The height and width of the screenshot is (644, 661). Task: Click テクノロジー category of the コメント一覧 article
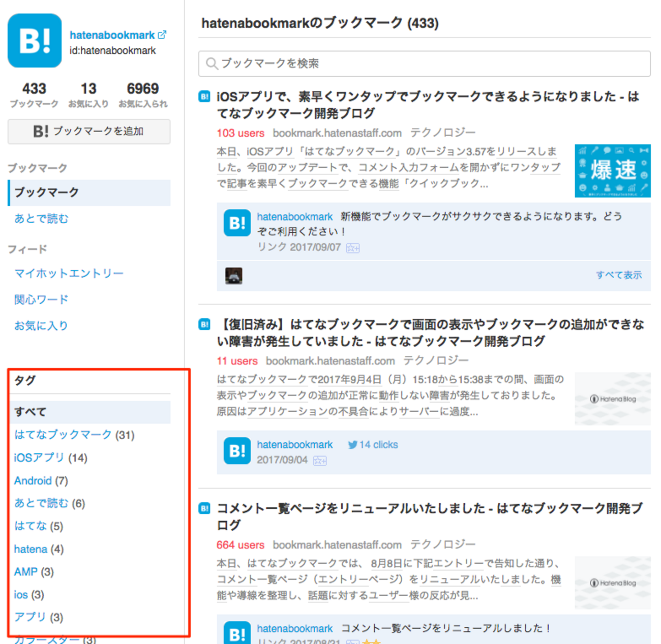[443, 544]
